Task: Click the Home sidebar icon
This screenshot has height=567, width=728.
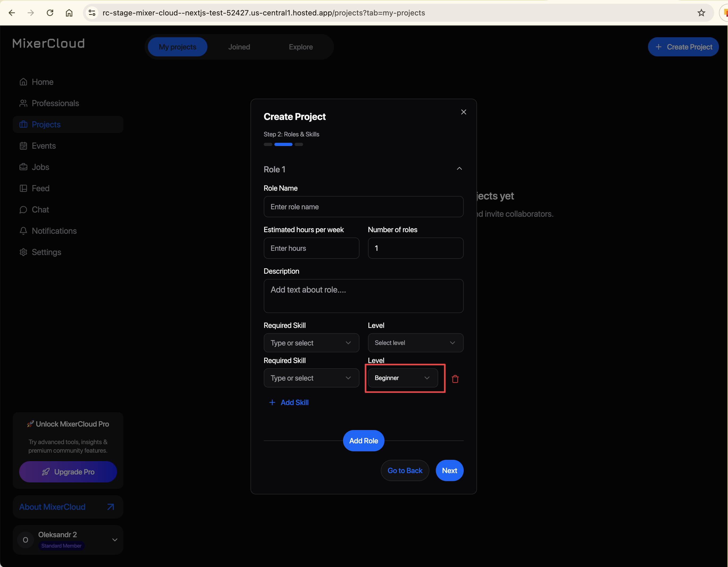Action: [23, 82]
